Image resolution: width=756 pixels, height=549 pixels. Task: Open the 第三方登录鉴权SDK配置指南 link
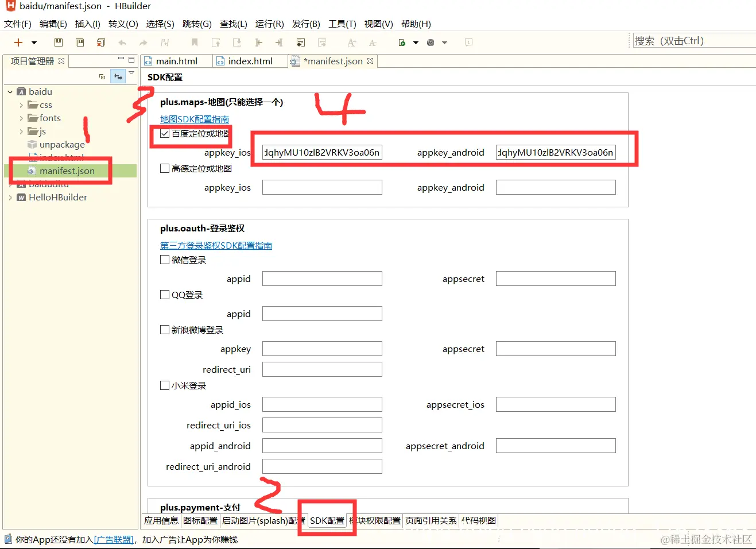pos(216,245)
